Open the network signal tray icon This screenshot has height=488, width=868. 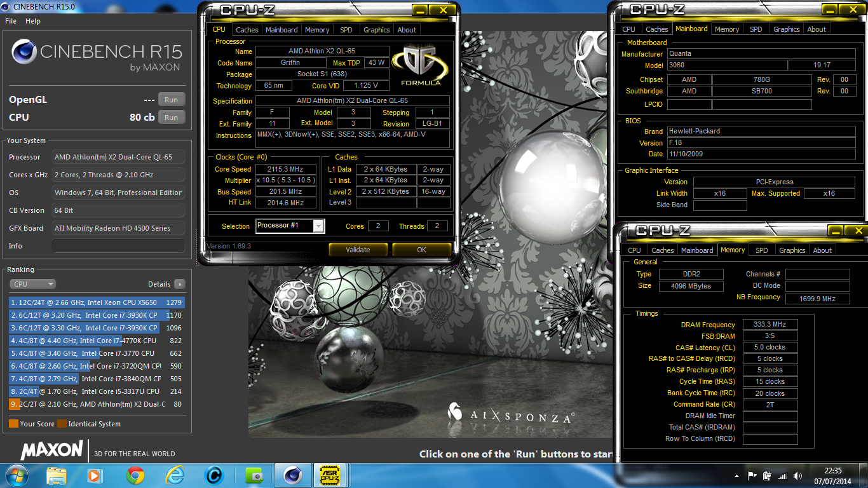[782, 476]
